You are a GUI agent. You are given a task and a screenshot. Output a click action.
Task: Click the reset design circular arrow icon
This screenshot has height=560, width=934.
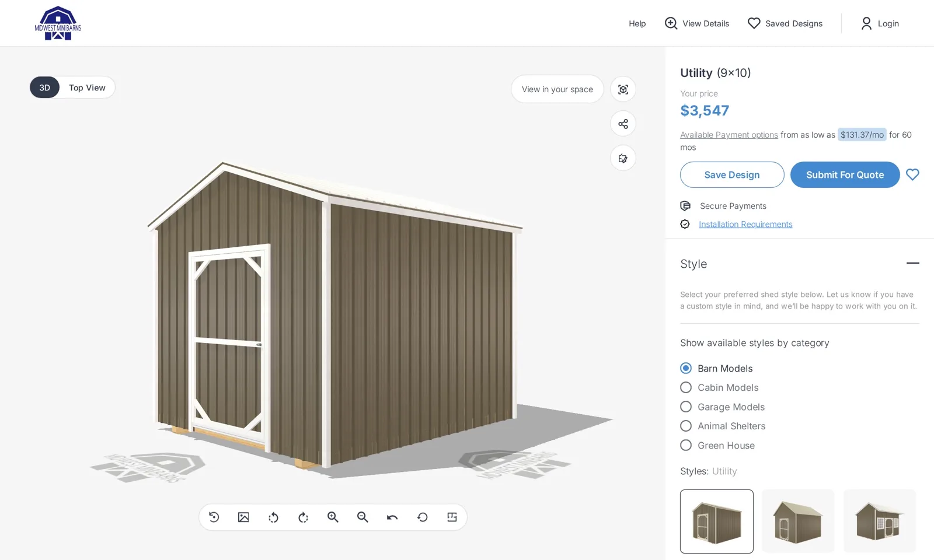pos(422,517)
